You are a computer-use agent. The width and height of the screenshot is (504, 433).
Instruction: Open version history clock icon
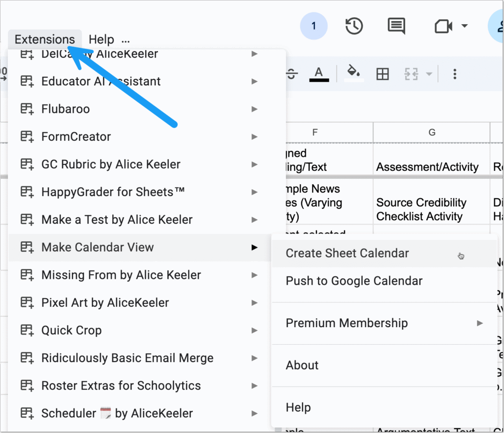click(354, 26)
